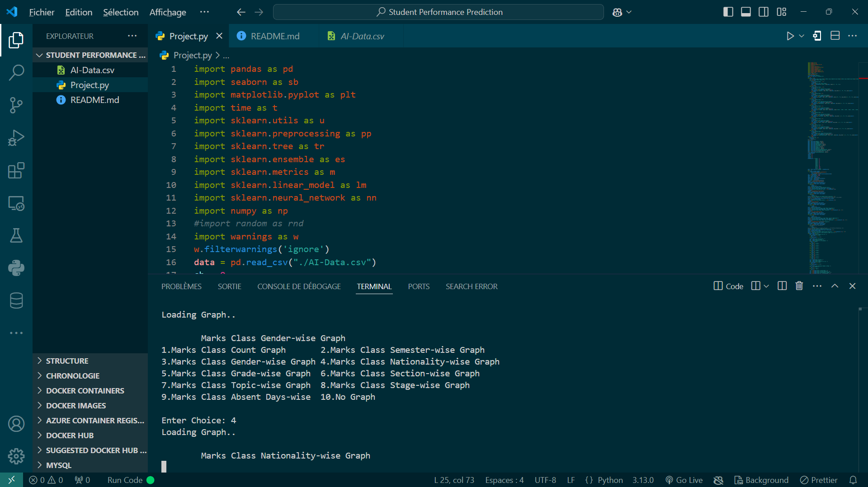Viewport: 868px width, 487px height.
Task: Toggle the primary side bar
Action: [728, 12]
